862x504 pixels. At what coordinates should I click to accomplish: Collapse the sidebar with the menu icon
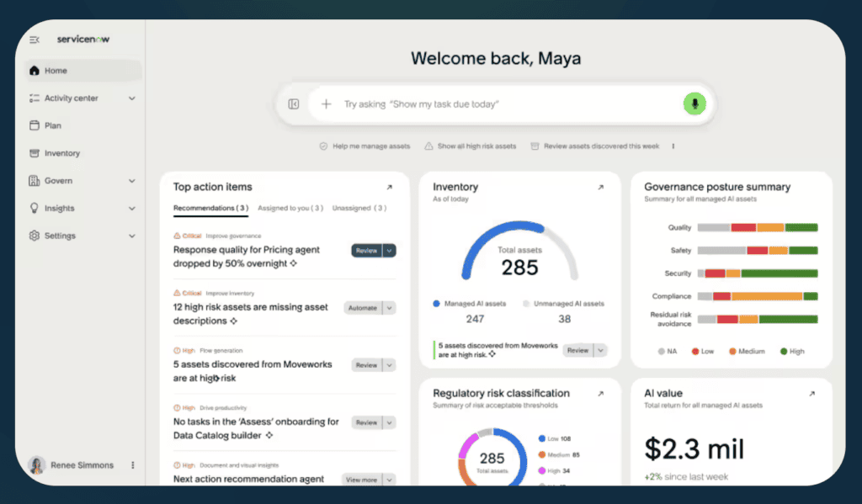click(34, 40)
